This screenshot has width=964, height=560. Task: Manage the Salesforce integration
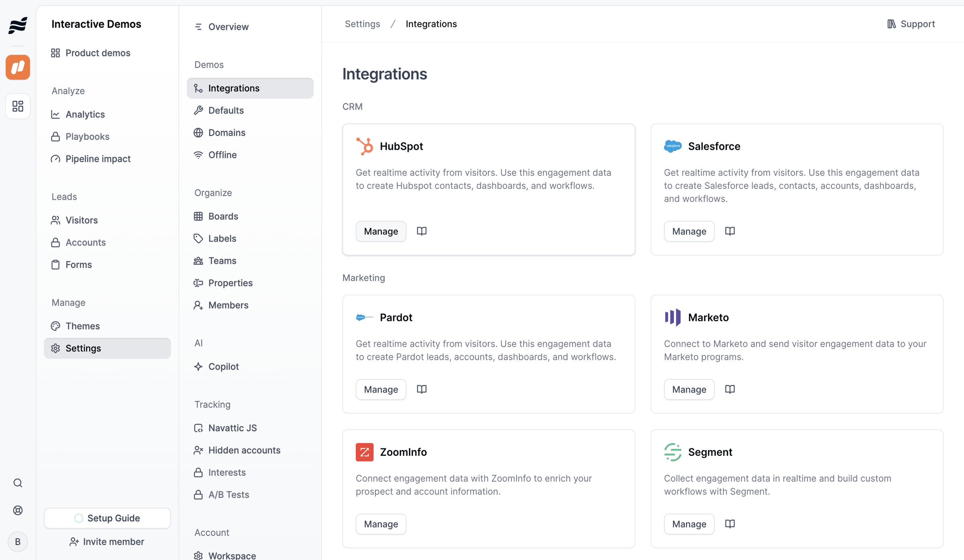[689, 231]
